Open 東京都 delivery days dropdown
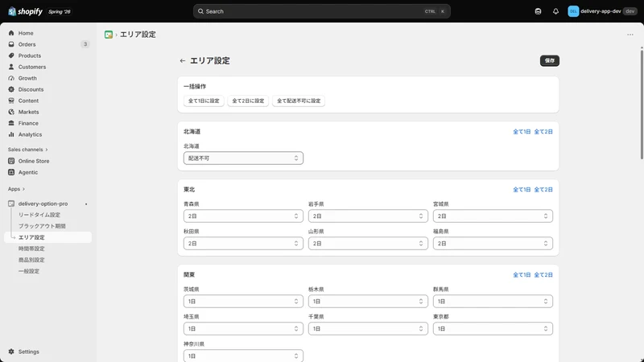 (x=493, y=329)
